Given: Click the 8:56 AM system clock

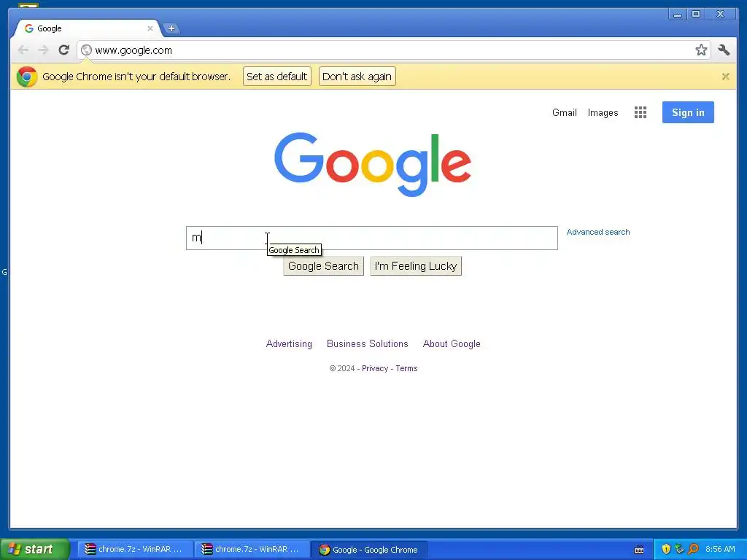Looking at the screenshot, I should coord(720,549).
